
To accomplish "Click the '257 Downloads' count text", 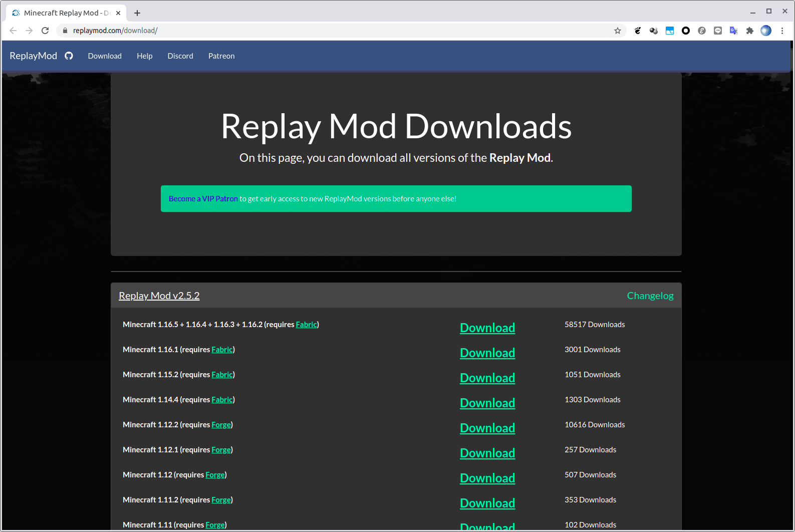I will (x=591, y=450).
